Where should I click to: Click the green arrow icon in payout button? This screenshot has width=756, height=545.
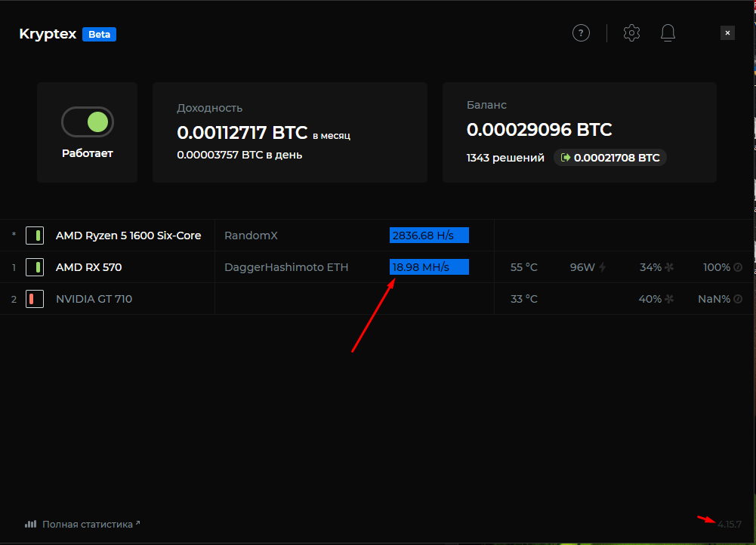[566, 158]
